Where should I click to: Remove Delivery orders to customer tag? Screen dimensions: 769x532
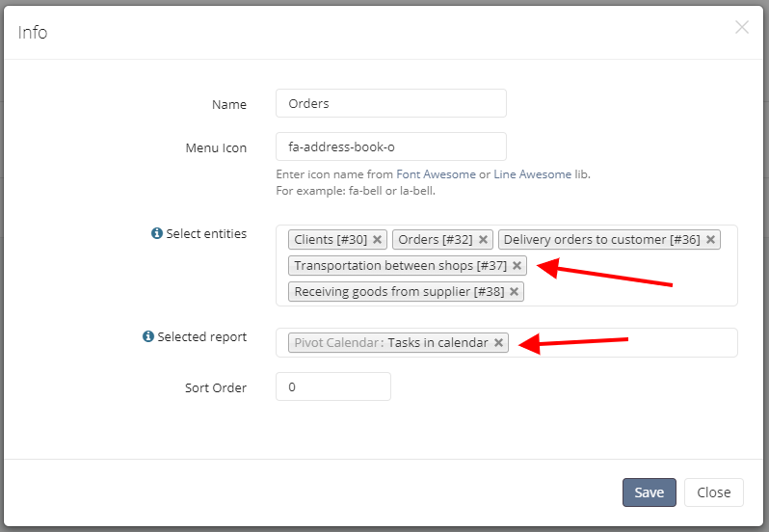[710, 240]
